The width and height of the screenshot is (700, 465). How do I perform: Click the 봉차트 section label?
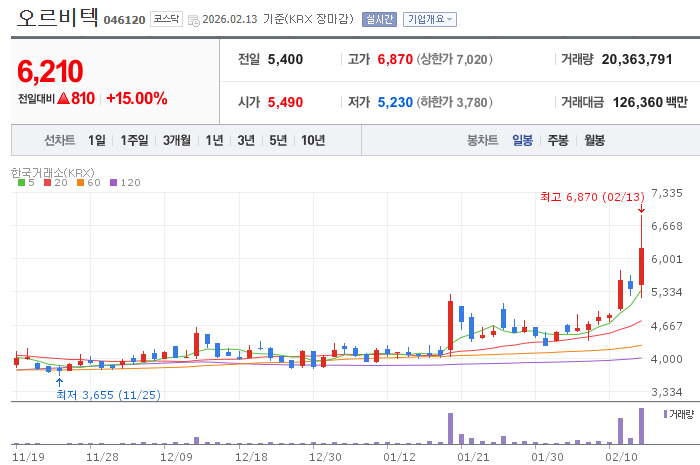point(482,140)
